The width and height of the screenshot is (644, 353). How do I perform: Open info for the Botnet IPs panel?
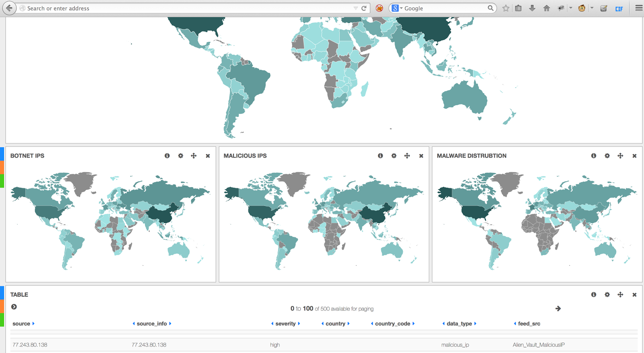point(167,156)
